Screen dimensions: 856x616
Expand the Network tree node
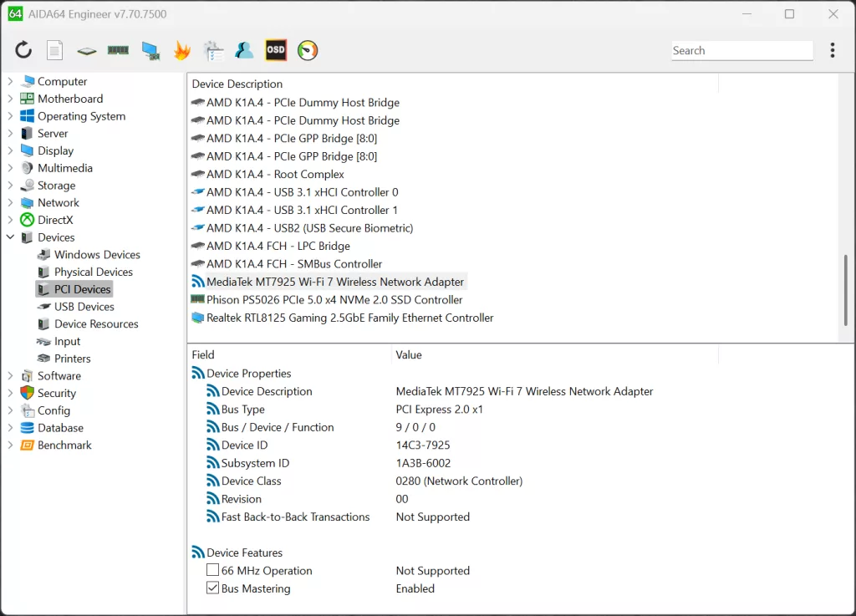tap(10, 202)
